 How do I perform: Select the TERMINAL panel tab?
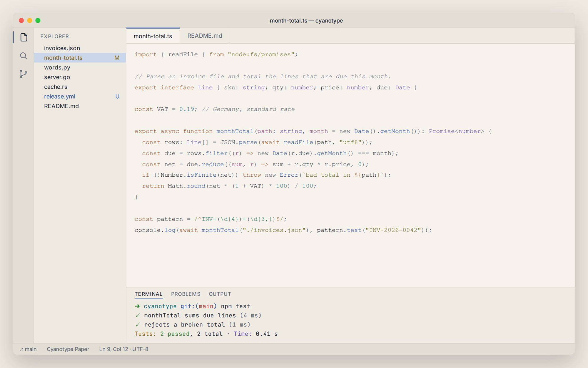tap(148, 294)
